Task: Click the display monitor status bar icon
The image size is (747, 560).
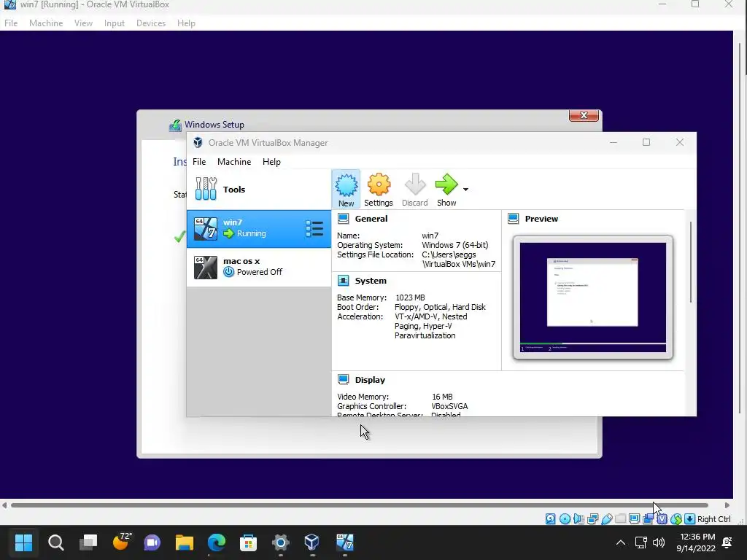Action: tap(634, 518)
